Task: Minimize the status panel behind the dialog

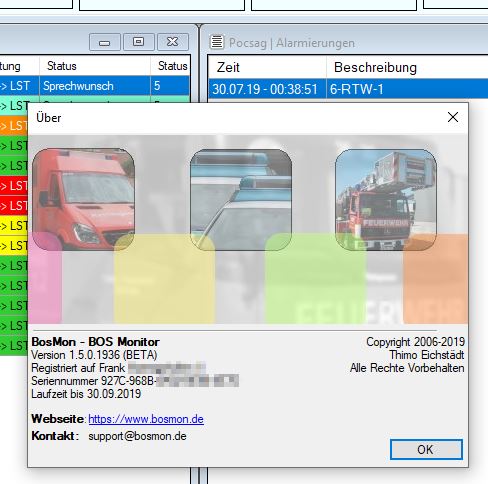Action: point(105,42)
